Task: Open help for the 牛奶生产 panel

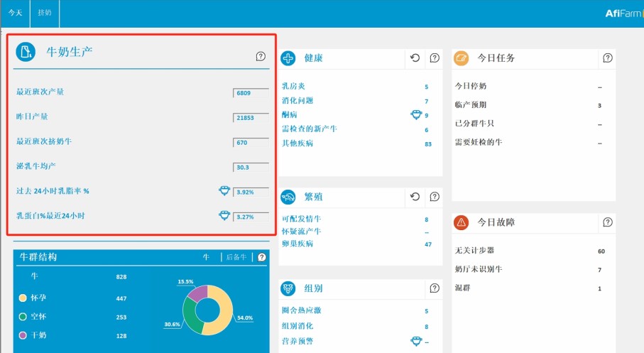Action: (261, 56)
